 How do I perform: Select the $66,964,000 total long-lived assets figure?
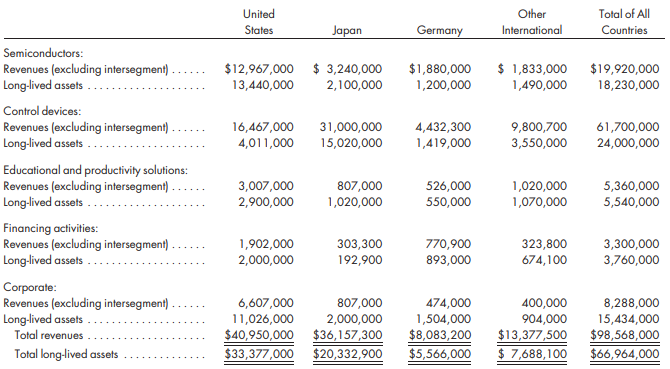625,354
